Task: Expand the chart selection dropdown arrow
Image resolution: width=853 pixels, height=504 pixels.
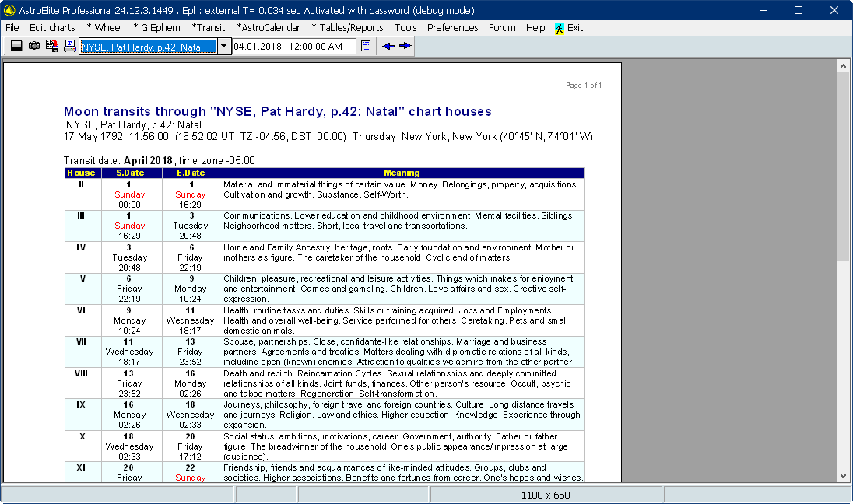Action: 223,47
